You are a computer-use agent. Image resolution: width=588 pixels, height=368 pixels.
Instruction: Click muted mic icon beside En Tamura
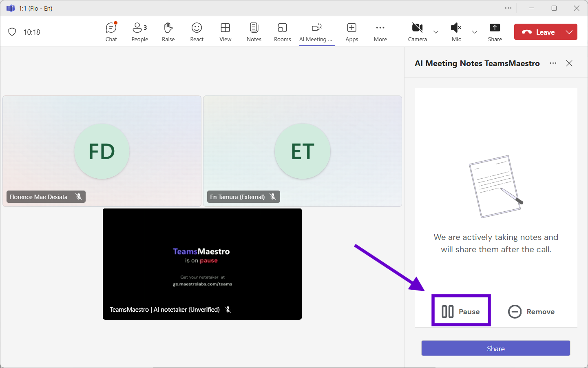[x=273, y=197]
